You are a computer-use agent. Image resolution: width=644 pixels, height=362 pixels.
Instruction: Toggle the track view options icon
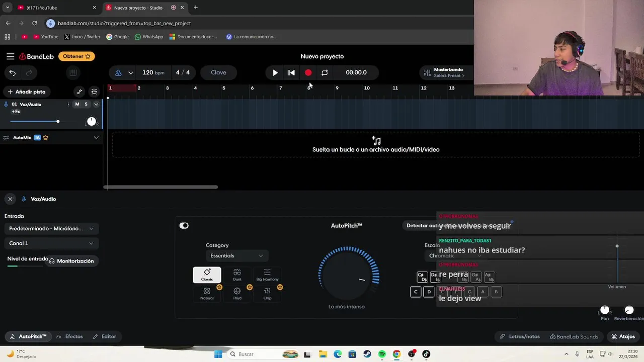click(x=94, y=92)
